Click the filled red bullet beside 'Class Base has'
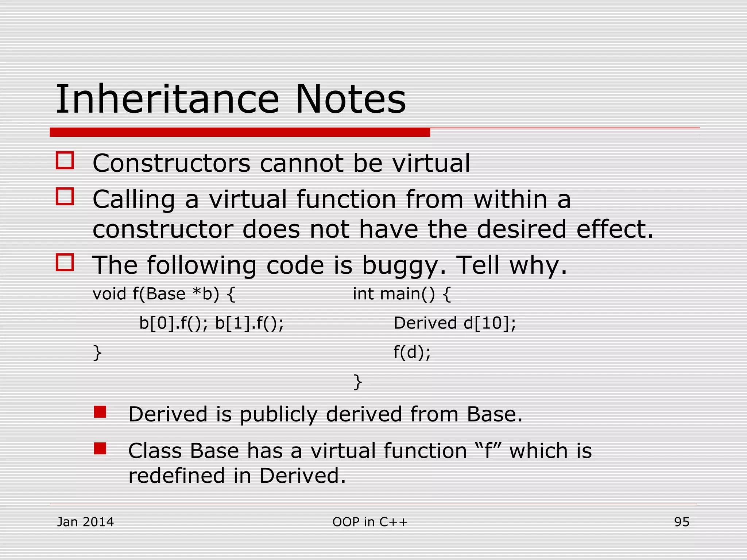 (x=100, y=448)
